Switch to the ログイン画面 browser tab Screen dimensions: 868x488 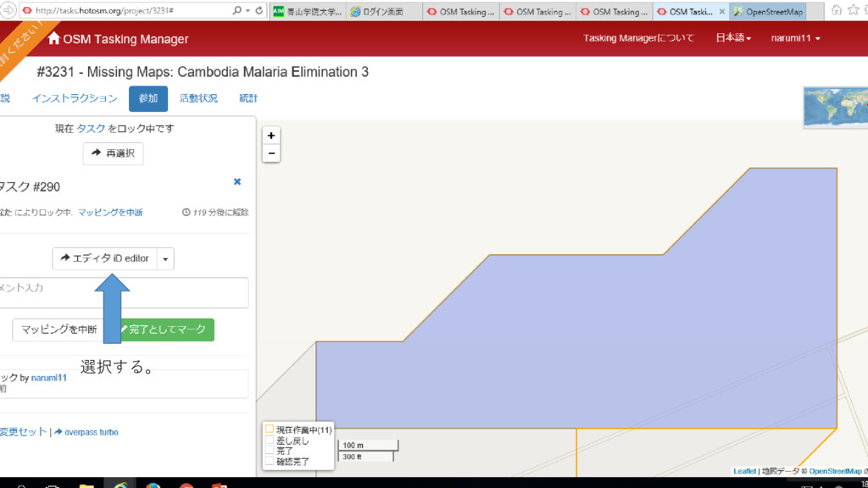(384, 11)
